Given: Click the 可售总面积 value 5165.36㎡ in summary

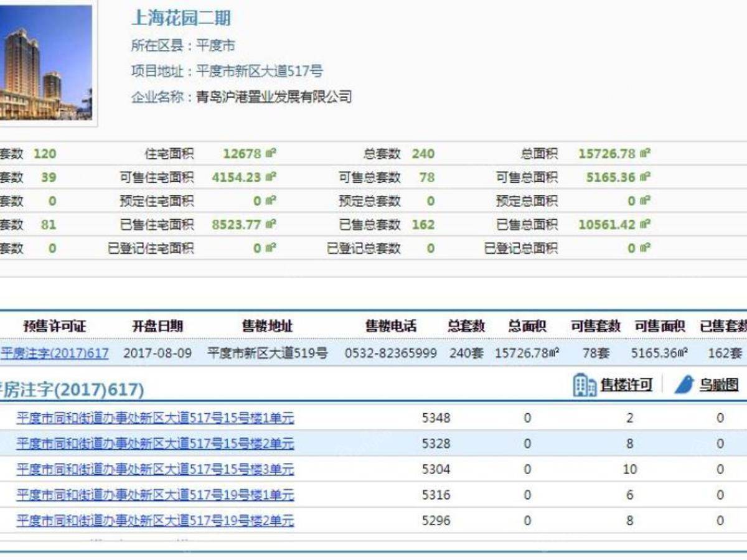Looking at the screenshot, I should 618,177.
